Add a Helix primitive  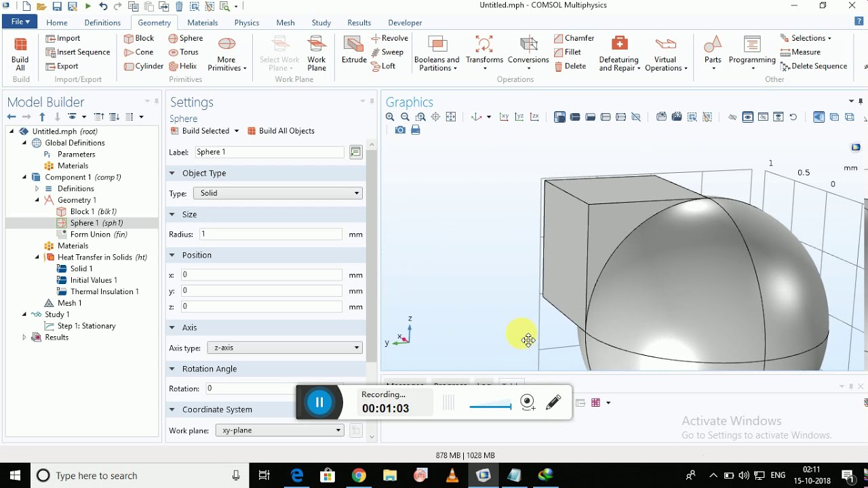183,66
